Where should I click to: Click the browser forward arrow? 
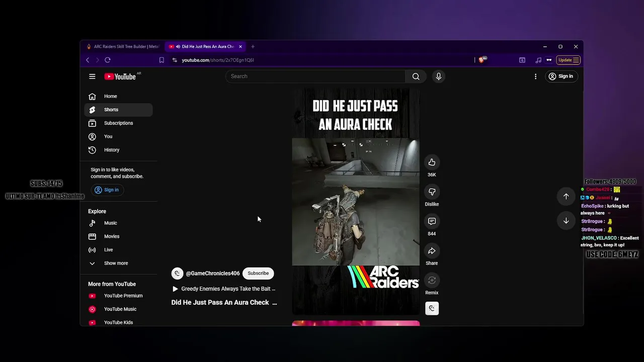pos(98,60)
